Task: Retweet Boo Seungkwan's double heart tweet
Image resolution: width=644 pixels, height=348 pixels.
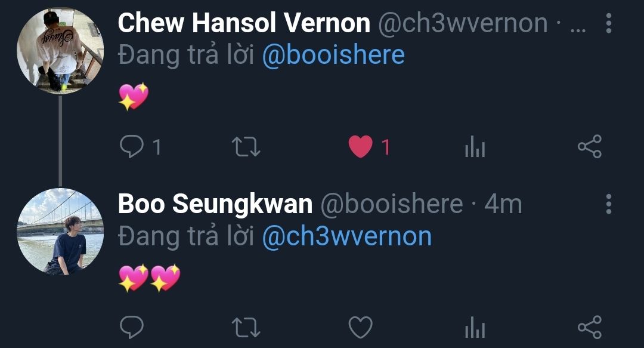Action: click(246, 328)
